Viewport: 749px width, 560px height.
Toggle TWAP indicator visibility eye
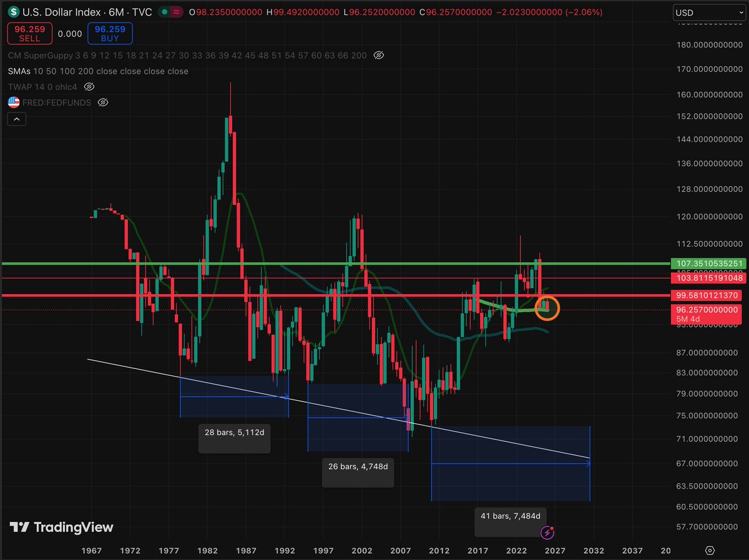click(89, 87)
